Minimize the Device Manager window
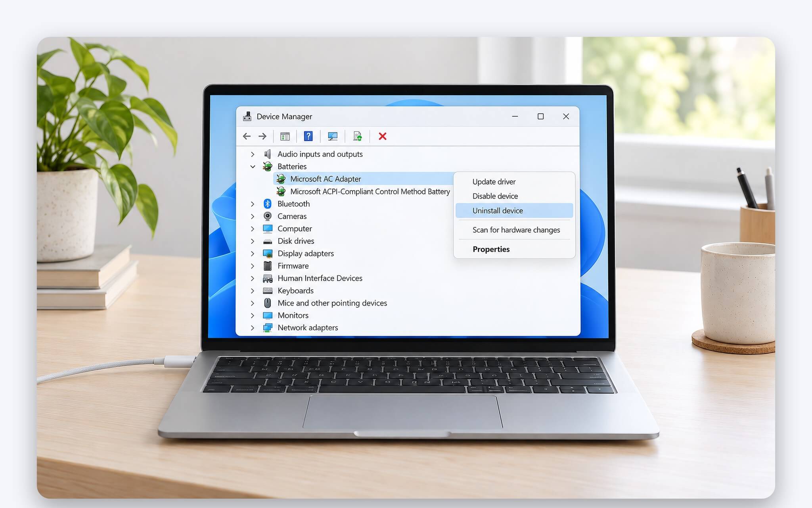Image resolution: width=812 pixels, height=508 pixels. 515,116
